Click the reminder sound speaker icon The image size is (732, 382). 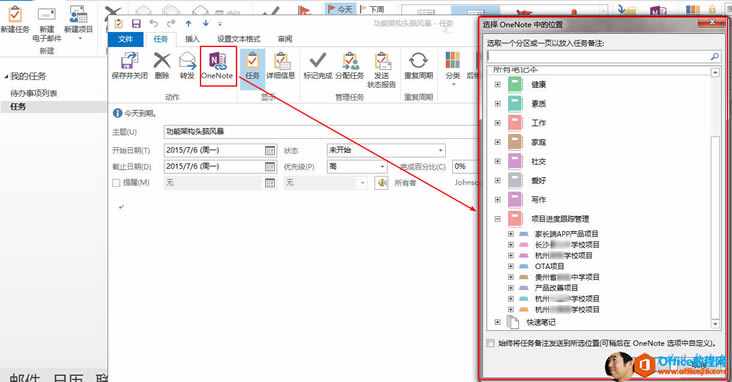(x=382, y=183)
